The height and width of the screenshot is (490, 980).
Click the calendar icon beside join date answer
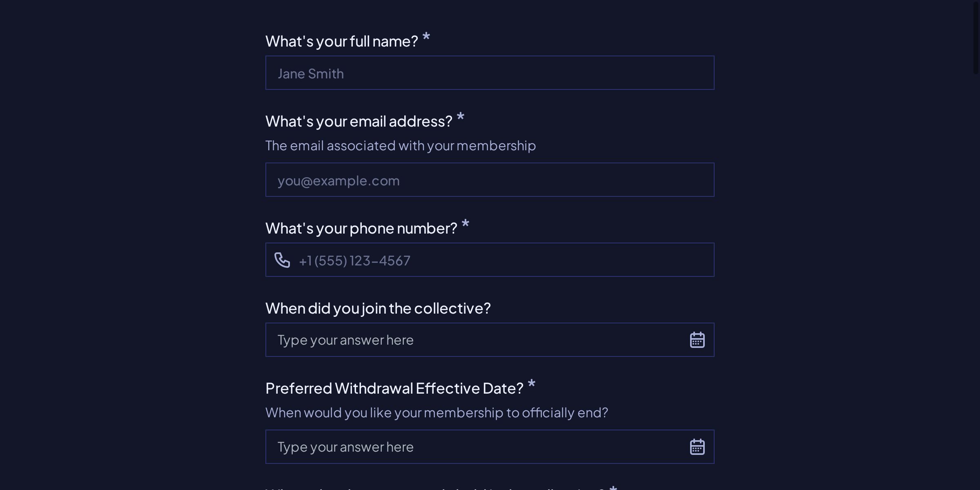pos(697,339)
